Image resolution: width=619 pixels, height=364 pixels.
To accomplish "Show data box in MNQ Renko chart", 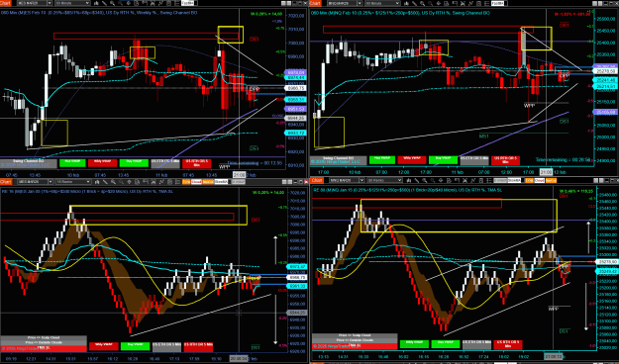I will coord(449,180).
